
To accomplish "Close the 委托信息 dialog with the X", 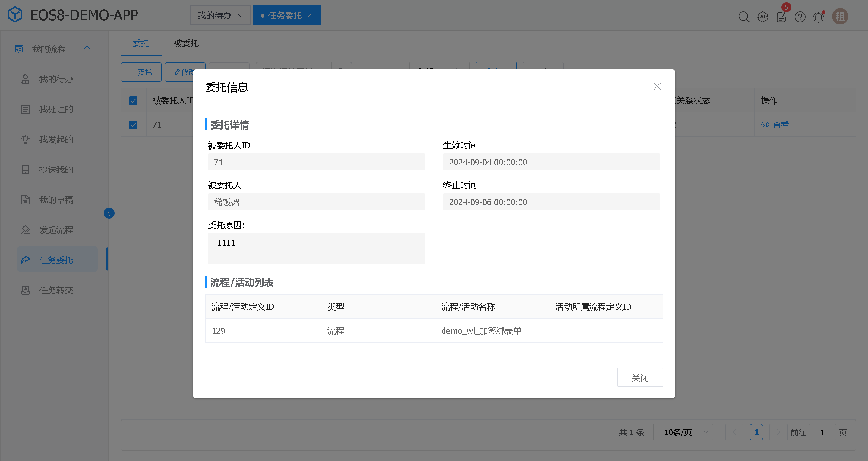I will pos(657,86).
